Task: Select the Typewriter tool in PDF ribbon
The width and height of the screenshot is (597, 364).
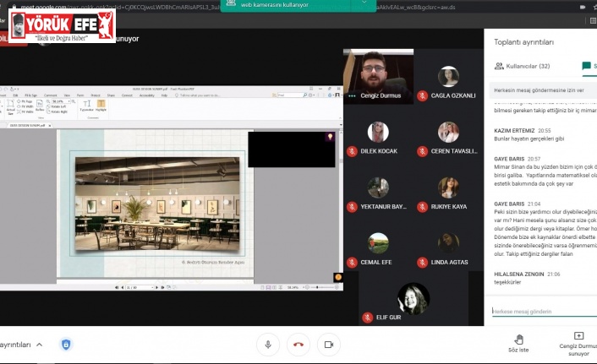Action: (86, 106)
